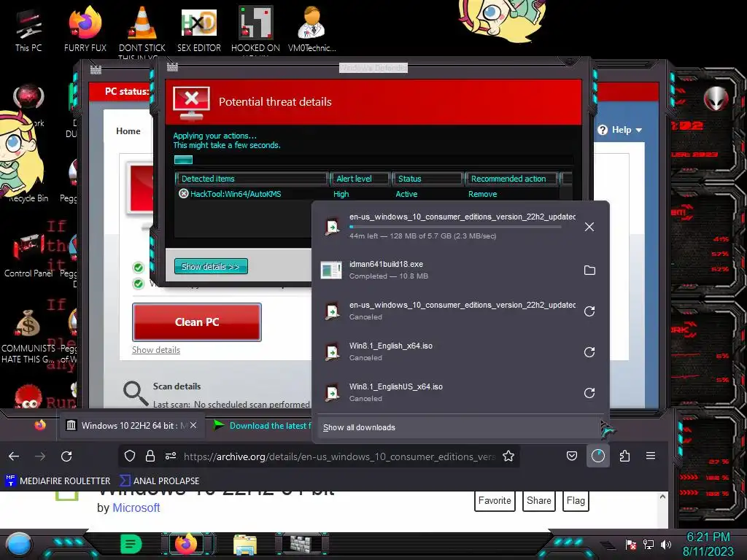Expand the Help dropdown in Windows Defender
Screen dimensions: 747x560
coord(620,130)
